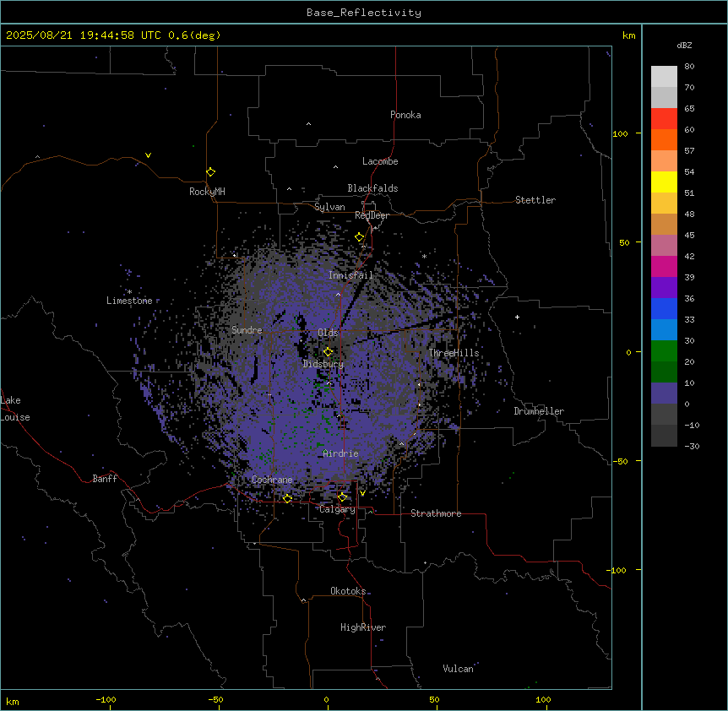Select the asterisk marker east of Innisfail
This screenshot has width=728, height=711.
424,256
